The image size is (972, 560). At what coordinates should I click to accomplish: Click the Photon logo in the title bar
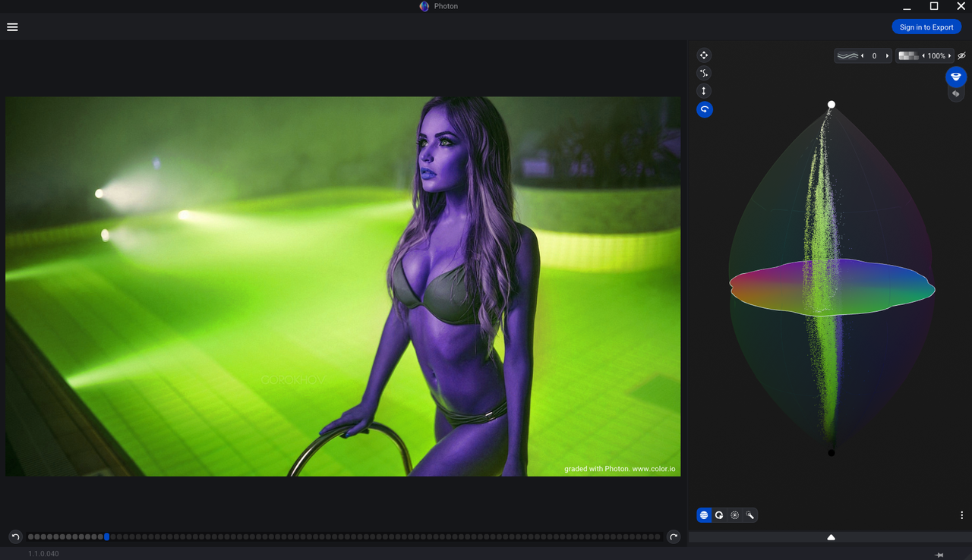tap(424, 6)
